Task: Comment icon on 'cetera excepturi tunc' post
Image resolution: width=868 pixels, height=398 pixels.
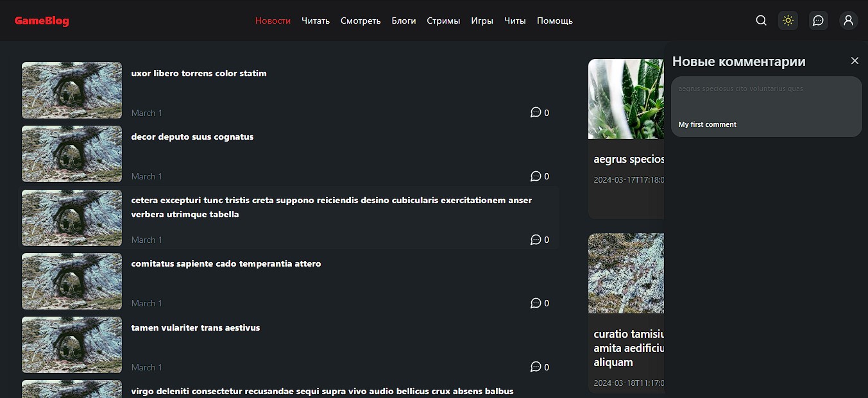Action: [536, 240]
